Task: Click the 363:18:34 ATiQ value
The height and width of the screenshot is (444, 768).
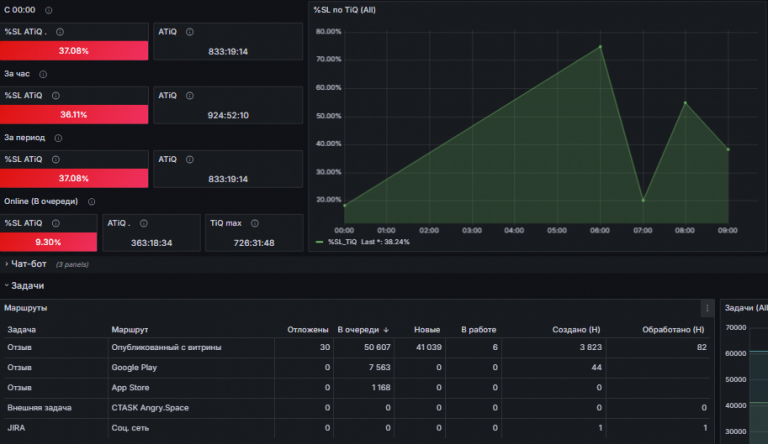Action: click(x=151, y=243)
